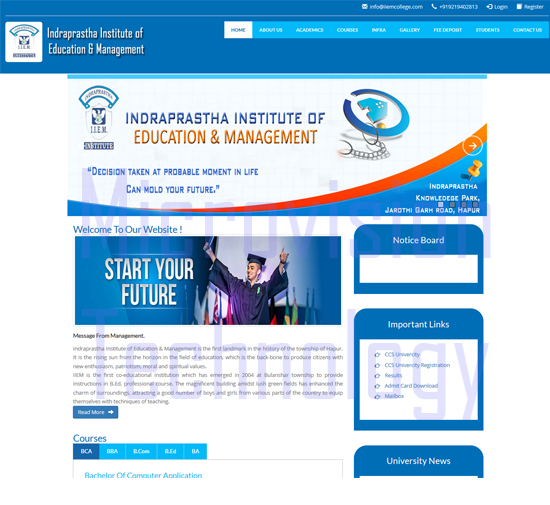
Task: Open the Academics menu
Action: coord(309,30)
